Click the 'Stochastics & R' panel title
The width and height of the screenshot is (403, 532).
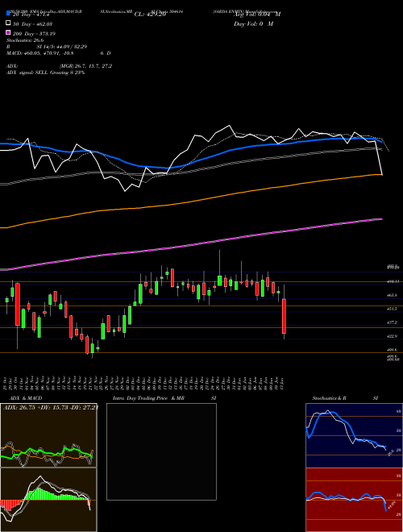pos(329,398)
